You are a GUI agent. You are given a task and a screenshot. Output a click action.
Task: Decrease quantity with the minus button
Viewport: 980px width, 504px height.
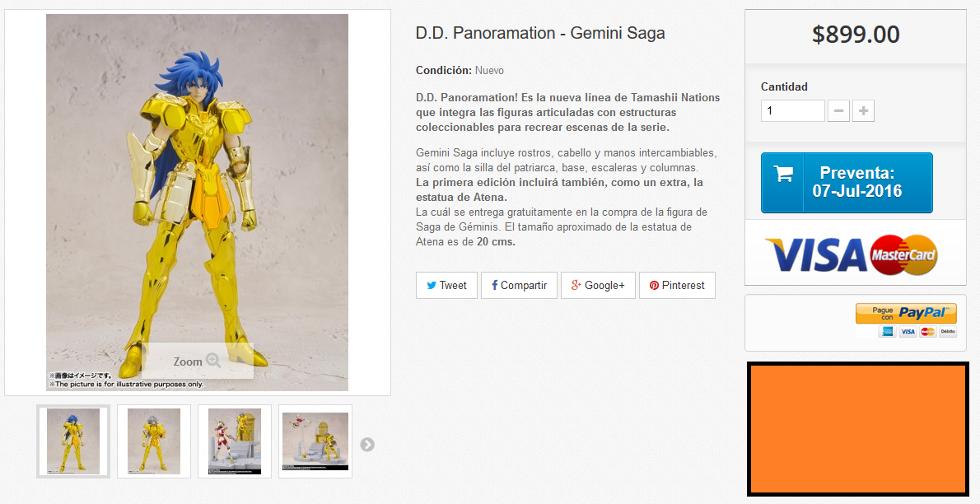pos(838,110)
